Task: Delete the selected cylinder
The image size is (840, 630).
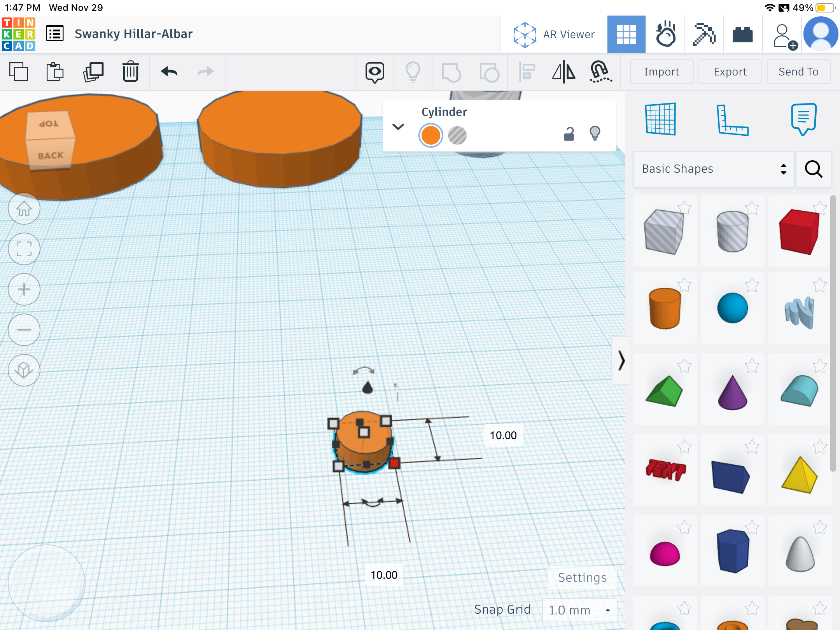Action: (130, 72)
